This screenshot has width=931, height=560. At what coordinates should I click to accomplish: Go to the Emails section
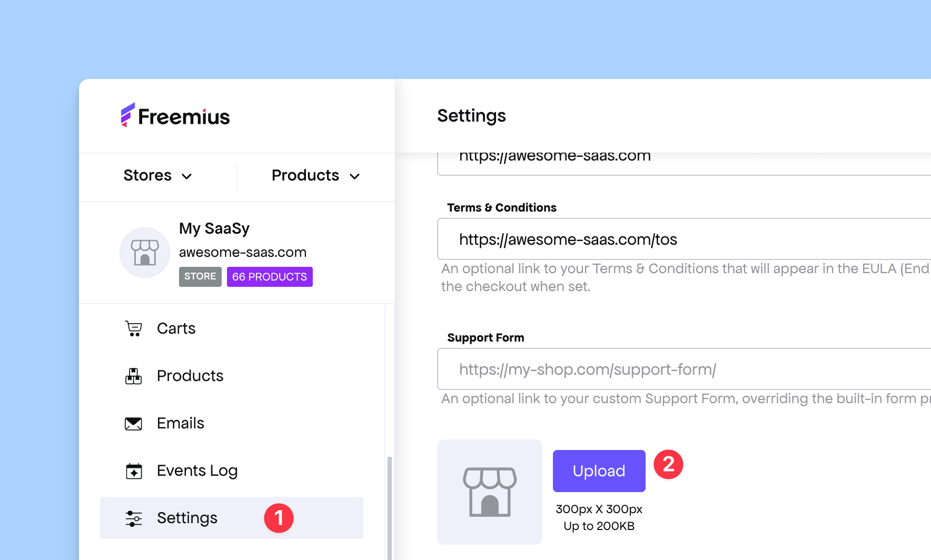[x=180, y=423]
